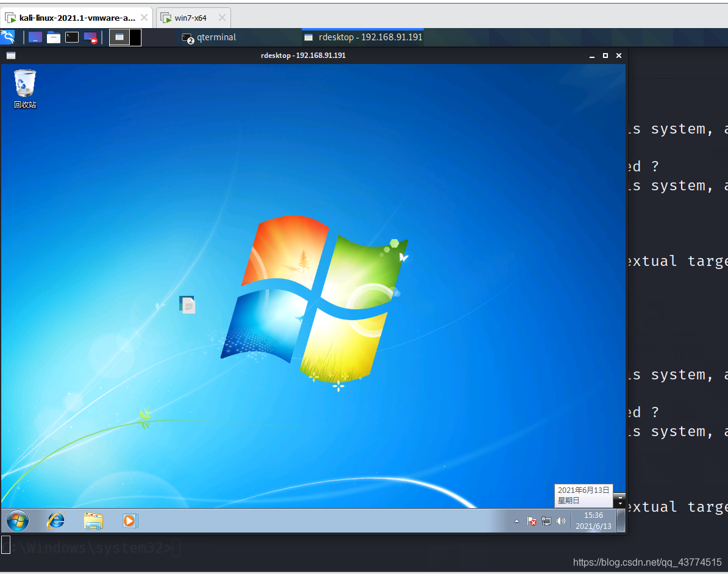Close the kali-linux-2021.1 VM tab
This screenshot has height=574, width=728.
pos(144,18)
